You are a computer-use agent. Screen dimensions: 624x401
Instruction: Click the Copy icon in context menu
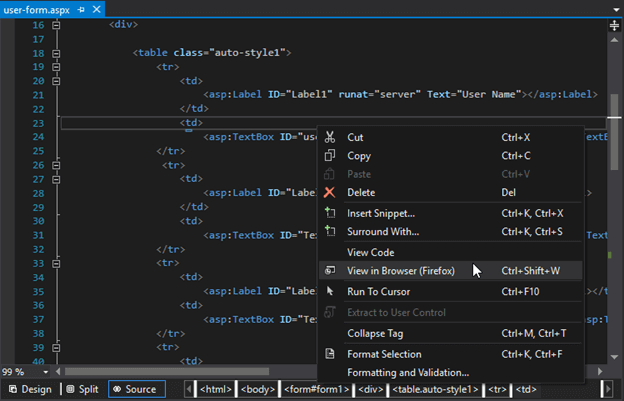(329, 156)
